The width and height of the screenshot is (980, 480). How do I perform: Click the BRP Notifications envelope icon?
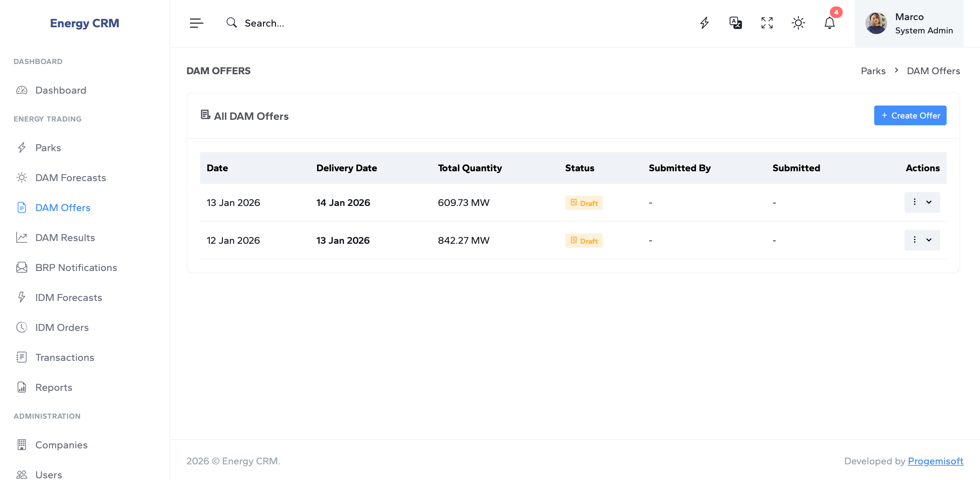coord(22,268)
